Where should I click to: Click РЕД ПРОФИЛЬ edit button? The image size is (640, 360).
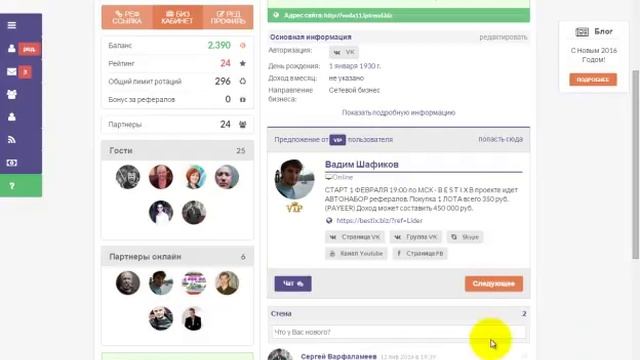(x=228, y=17)
